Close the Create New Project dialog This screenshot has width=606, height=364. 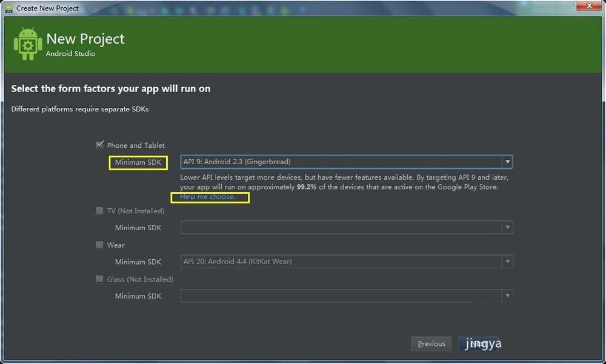(588, 6)
